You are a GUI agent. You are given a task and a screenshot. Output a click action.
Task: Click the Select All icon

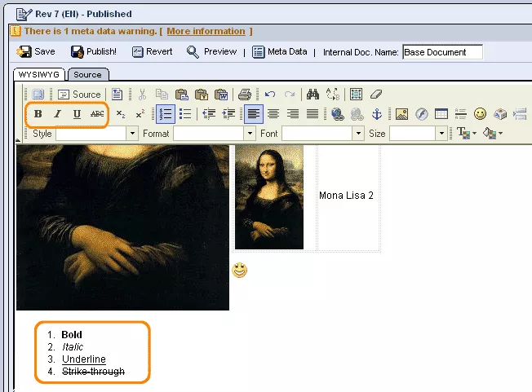click(356, 95)
